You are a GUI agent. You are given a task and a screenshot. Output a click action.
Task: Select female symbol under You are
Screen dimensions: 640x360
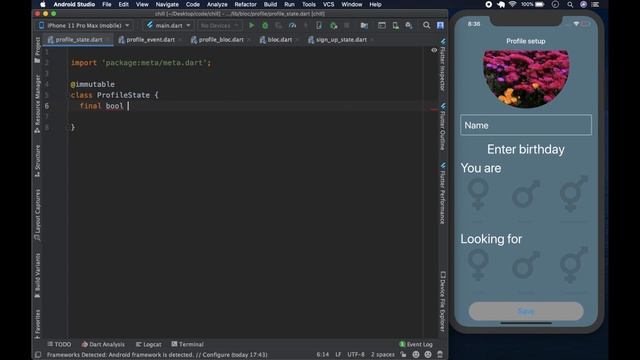coord(478,195)
